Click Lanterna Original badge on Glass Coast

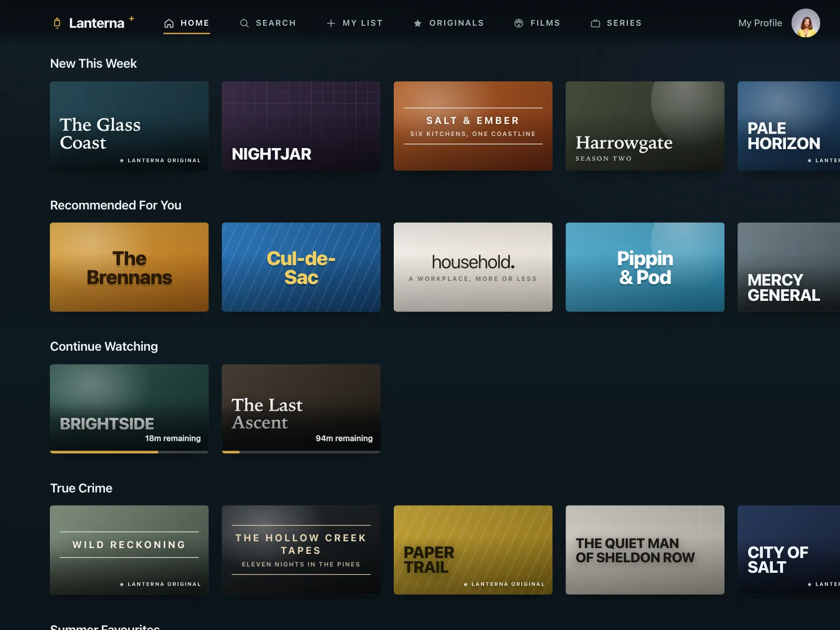pyautogui.click(x=160, y=161)
